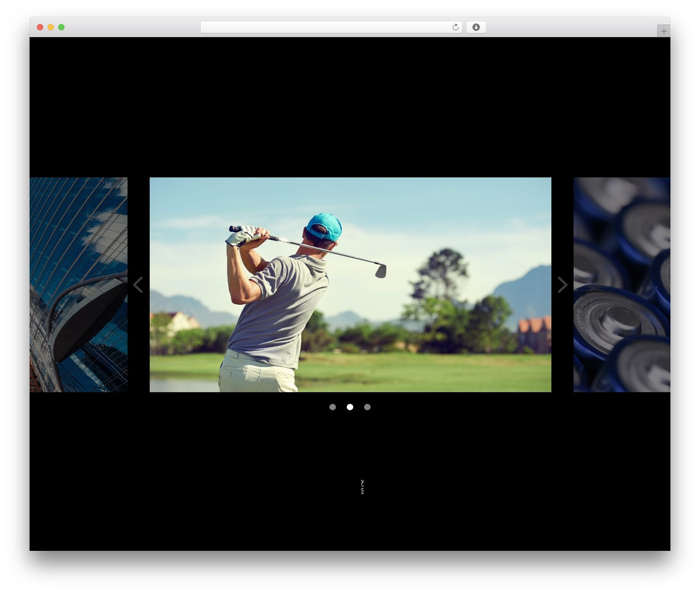Click the blue batteries slide preview
The height and width of the screenshot is (593, 700).
coord(622,284)
